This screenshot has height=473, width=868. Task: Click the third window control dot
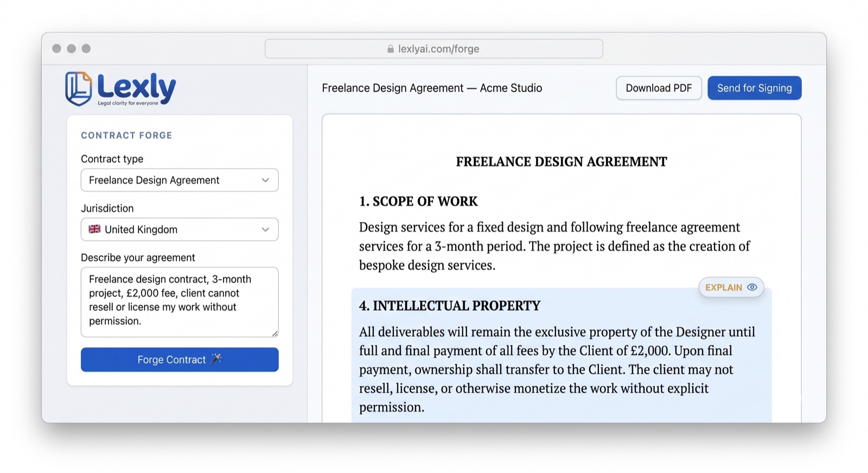pyautogui.click(x=86, y=49)
